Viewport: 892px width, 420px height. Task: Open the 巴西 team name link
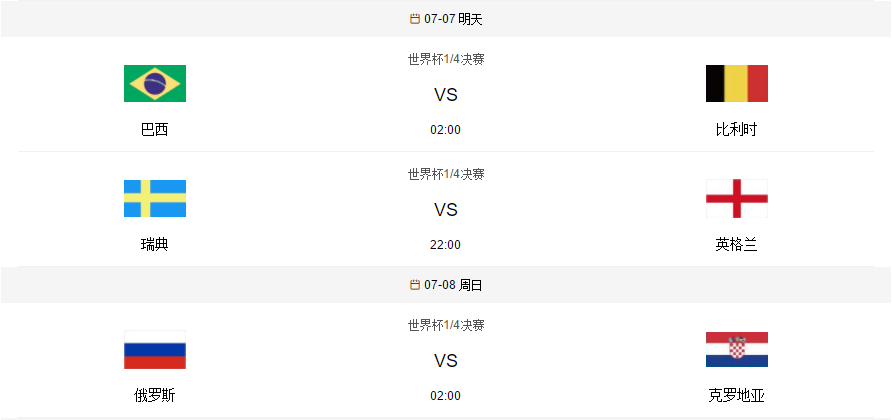pyautogui.click(x=155, y=130)
